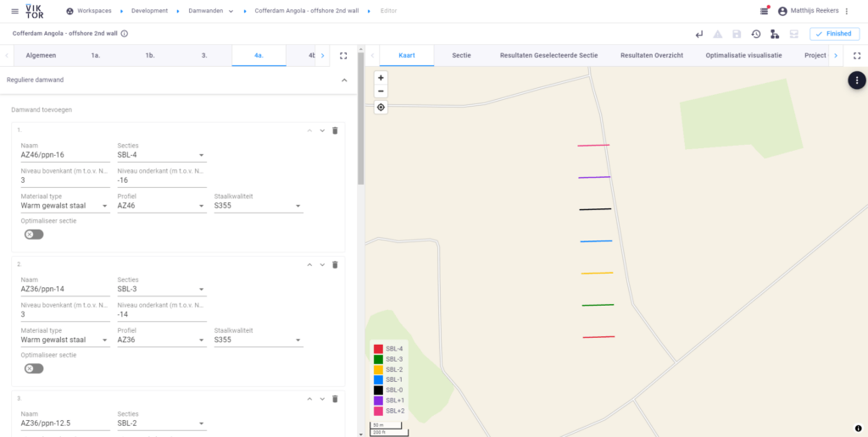This screenshot has width=868, height=437.
Task: Expand the left panel to fullscreen
Action: pos(343,56)
